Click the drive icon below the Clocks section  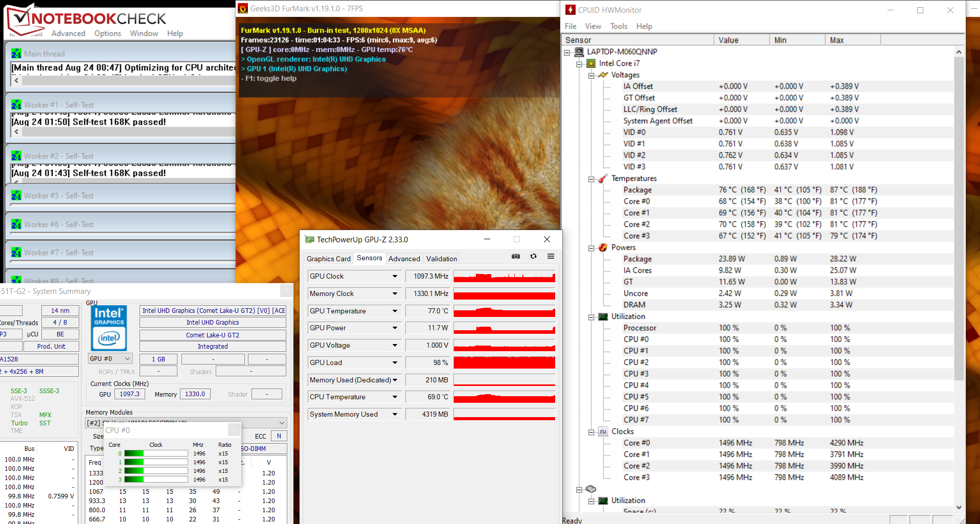coord(591,489)
